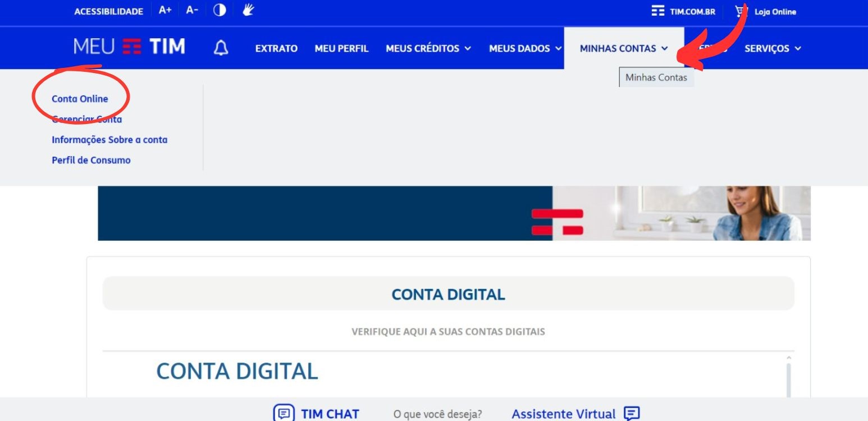Open the SERVIÇOS dropdown
The width and height of the screenshot is (868, 421).
click(773, 48)
